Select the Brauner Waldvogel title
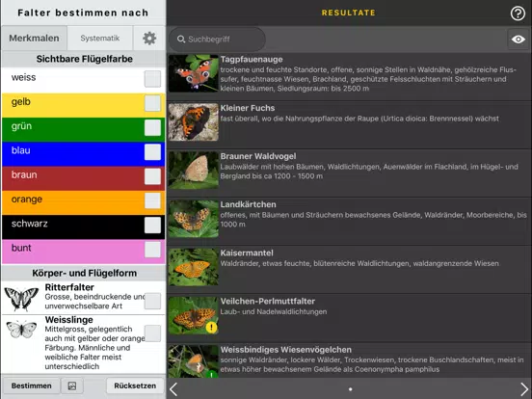The image size is (532, 399). point(258,156)
